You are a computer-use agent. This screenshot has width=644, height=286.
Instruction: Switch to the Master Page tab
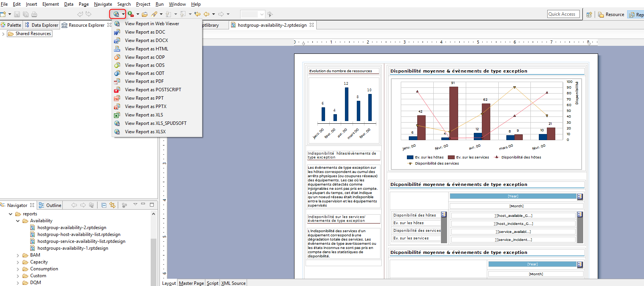coord(191,283)
